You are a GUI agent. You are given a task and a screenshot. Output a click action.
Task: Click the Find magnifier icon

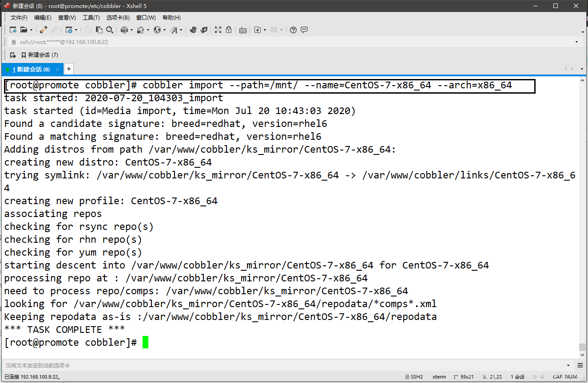coord(110,30)
